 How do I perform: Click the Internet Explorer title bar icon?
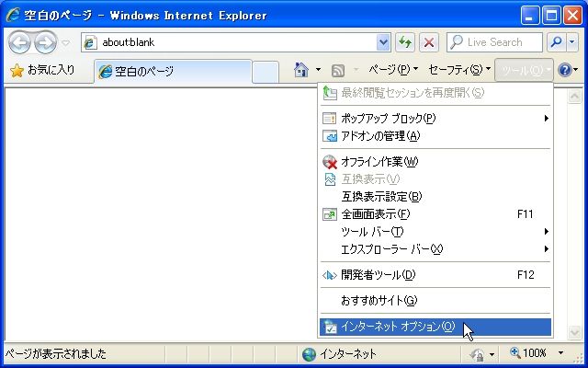pyautogui.click(x=13, y=15)
